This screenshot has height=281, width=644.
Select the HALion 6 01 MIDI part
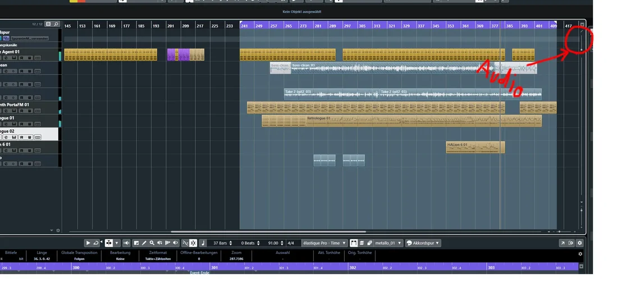pyautogui.click(x=475, y=147)
